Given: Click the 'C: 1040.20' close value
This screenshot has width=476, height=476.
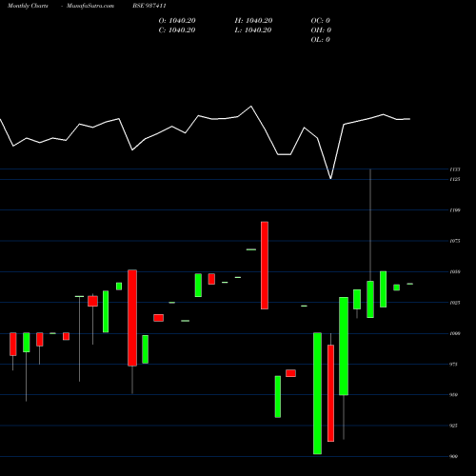Looking at the screenshot, I should [177, 30].
